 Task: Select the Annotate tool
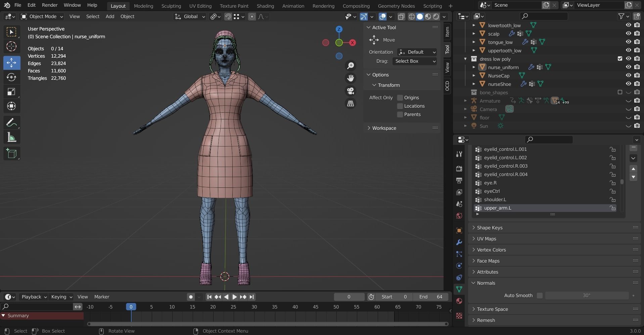[x=11, y=123]
